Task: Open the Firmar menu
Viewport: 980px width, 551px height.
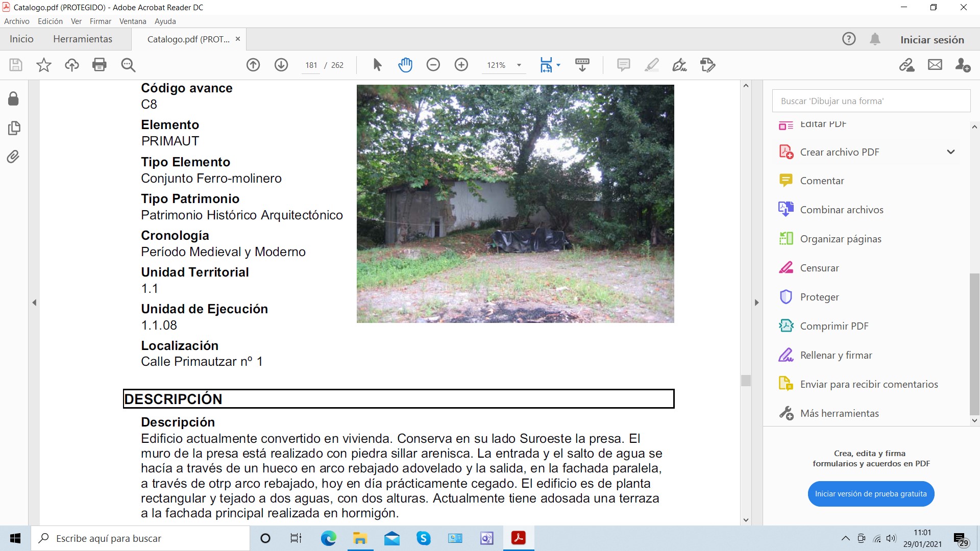Action: coord(101,21)
